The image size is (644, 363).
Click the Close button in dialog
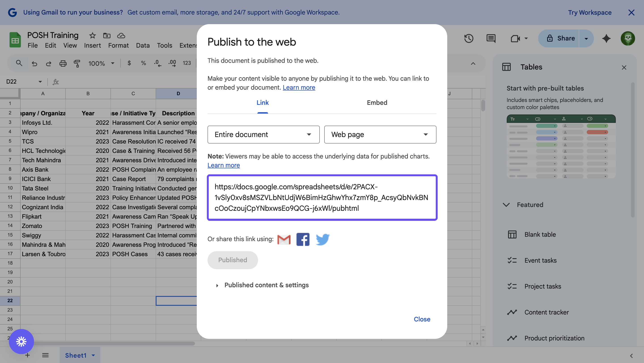(422, 319)
